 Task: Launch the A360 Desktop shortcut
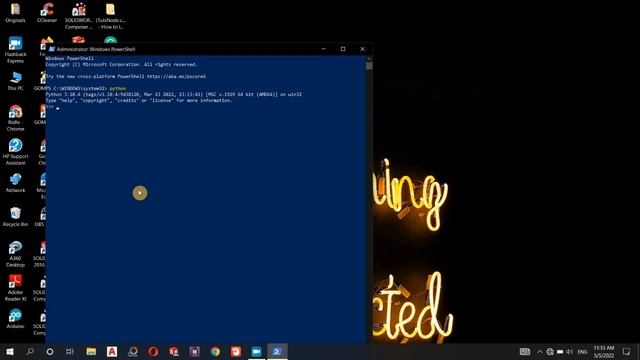point(15,253)
